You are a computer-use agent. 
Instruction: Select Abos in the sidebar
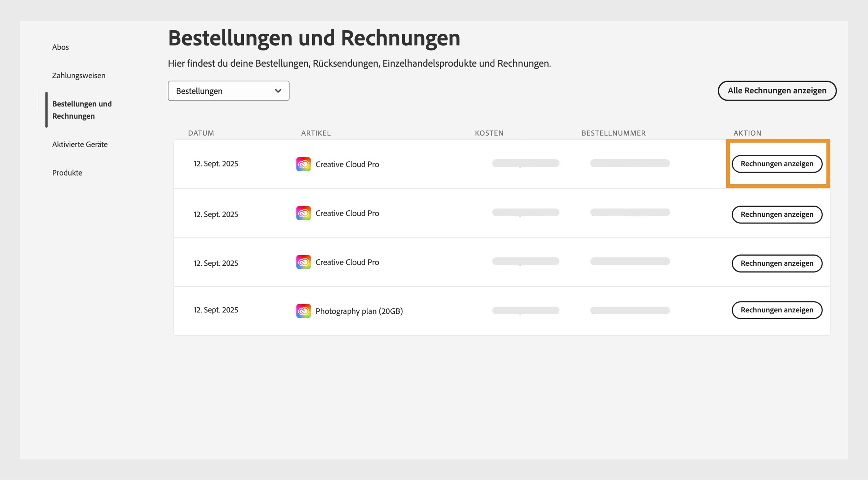pos(60,47)
